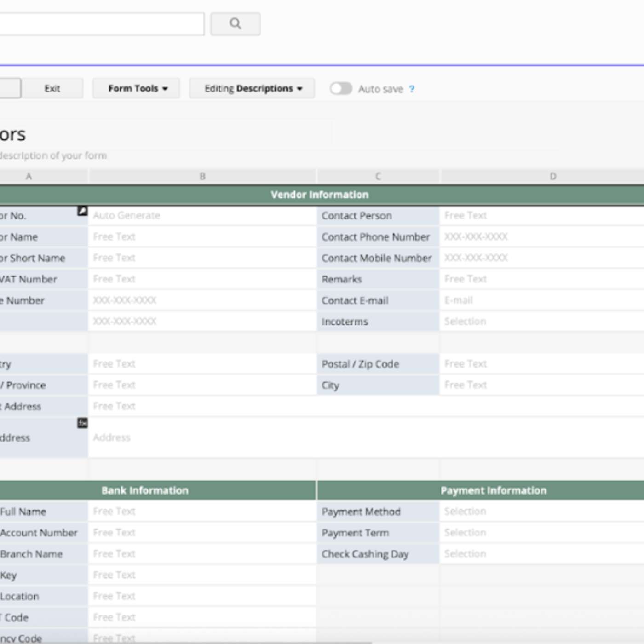Viewport: 644px width, 644px height.
Task: Select the Incoterms label cell
Action: click(378, 321)
